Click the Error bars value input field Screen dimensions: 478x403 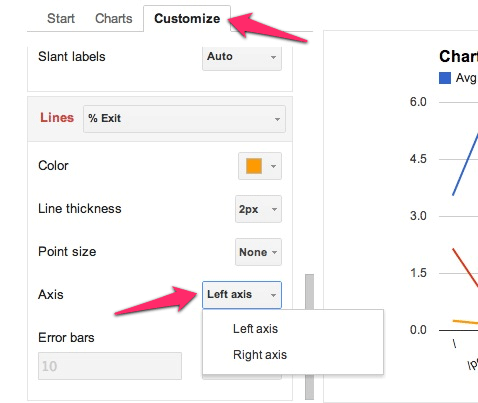pyautogui.click(x=110, y=366)
